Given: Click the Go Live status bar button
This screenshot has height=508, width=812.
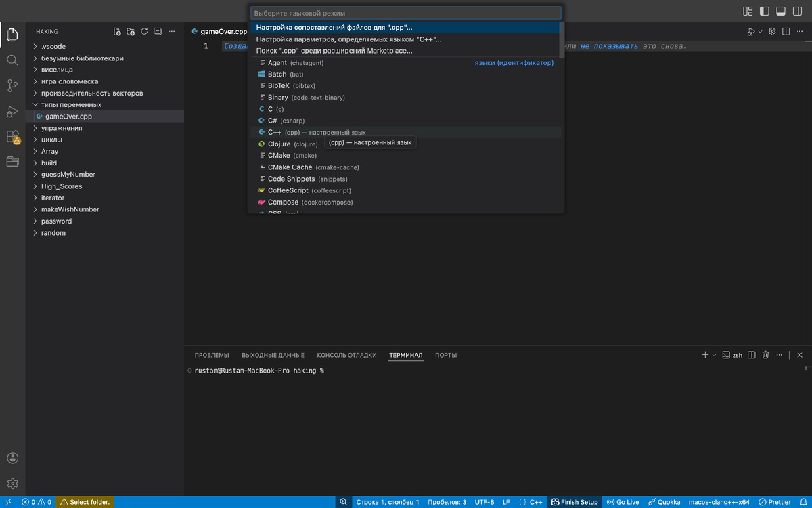Looking at the screenshot, I should (623, 502).
